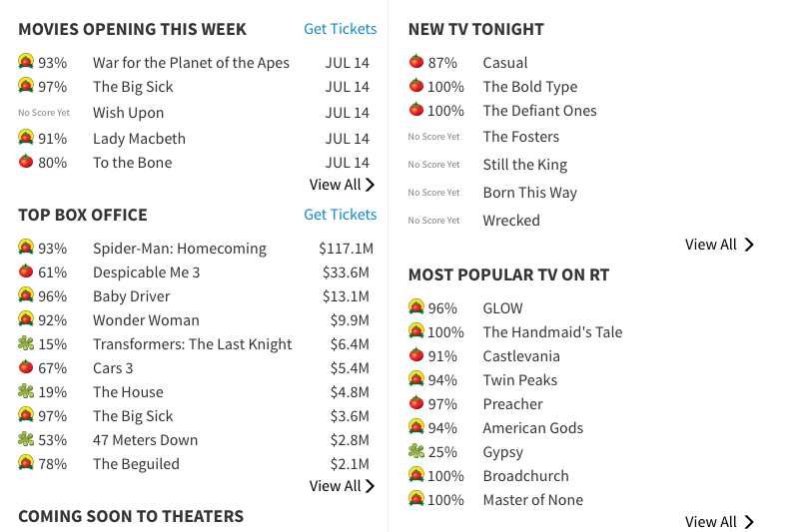This screenshot has height=532, width=791.
Task: Expand View All under Most Popular TV
Action: pyautogui.click(x=719, y=522)
